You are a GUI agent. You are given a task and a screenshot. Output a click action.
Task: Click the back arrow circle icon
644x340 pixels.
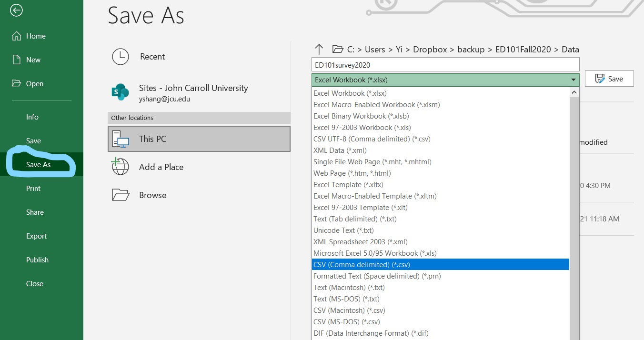click(17, 10)
